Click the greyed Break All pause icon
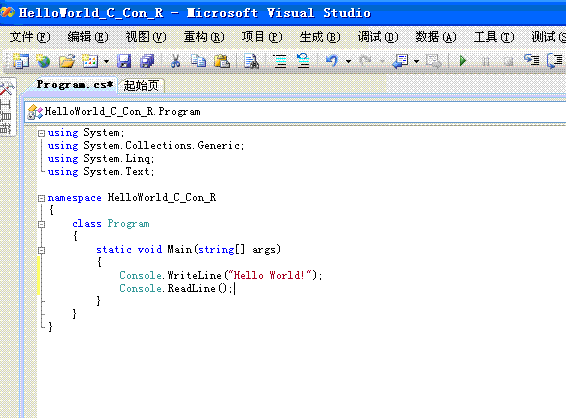566x418 pixels. 486,61
